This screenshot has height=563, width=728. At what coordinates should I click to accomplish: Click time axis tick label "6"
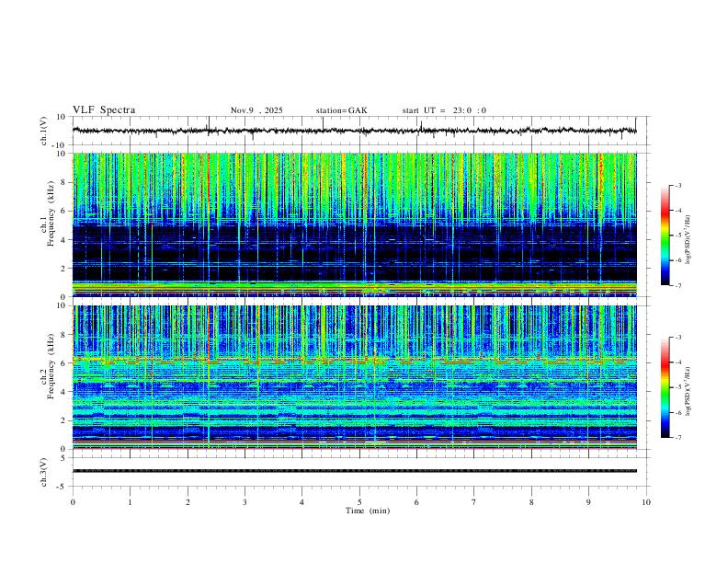(x=416, y=502)
